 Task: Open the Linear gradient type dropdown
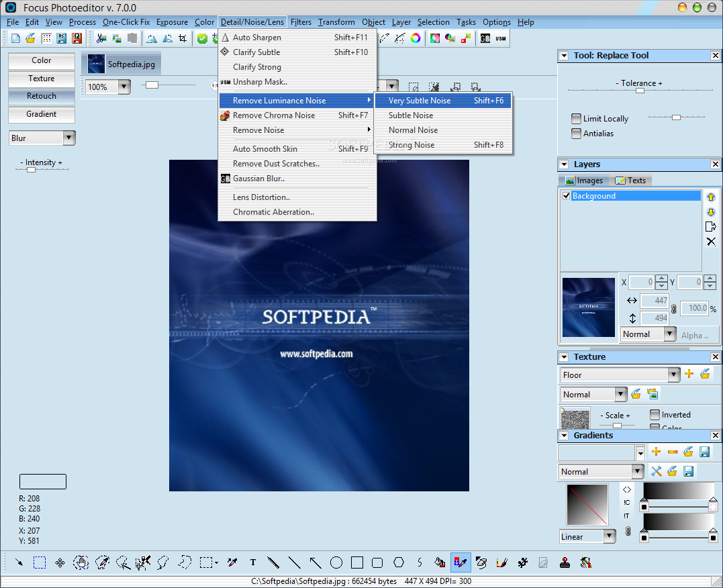[x=610, y=536]
